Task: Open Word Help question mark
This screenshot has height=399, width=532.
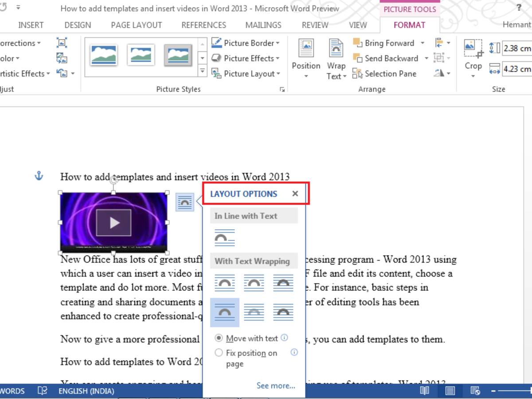Action: [519, 8]
